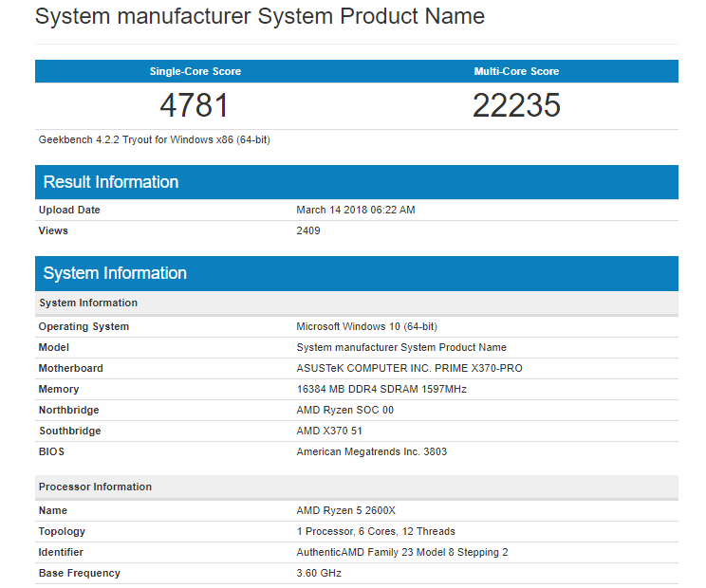Click the Microsoft Windows 10 (64-bit) value
Viewport: 706px width, 588px height.
(x=367, y=326)
